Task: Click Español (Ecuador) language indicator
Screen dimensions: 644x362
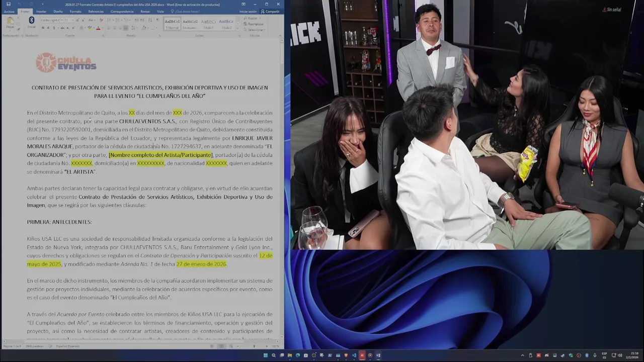Action: [x=68, y=346]
